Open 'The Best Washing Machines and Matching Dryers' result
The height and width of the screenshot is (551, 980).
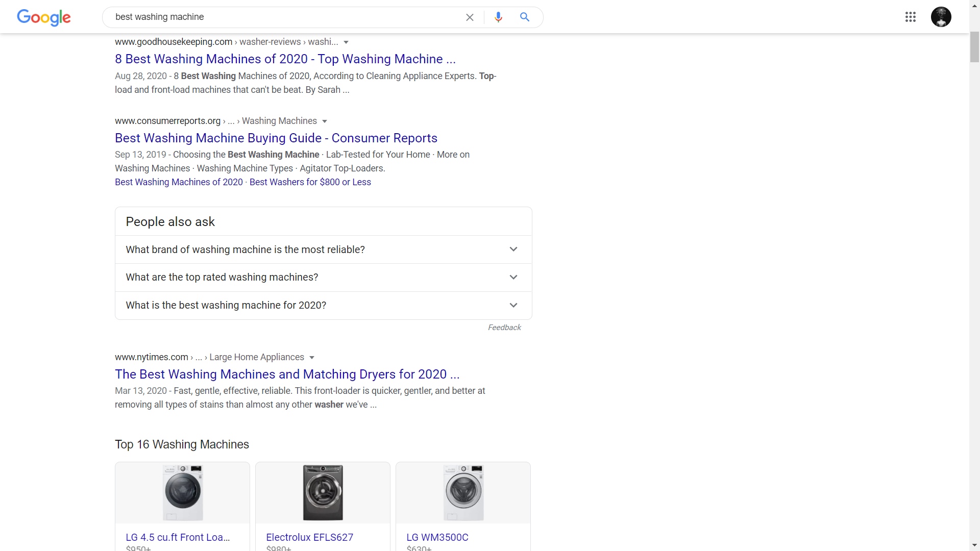[287, 374]
